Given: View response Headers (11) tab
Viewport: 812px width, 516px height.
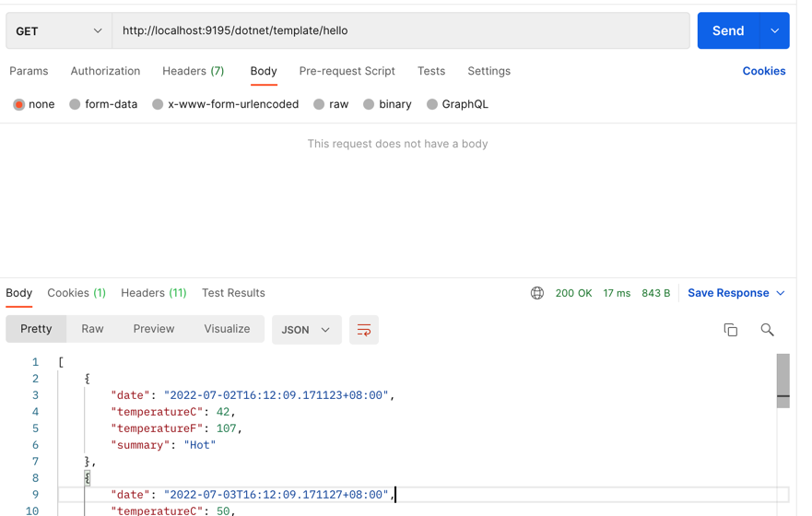Looking at the screenshot, I should 154,293.
